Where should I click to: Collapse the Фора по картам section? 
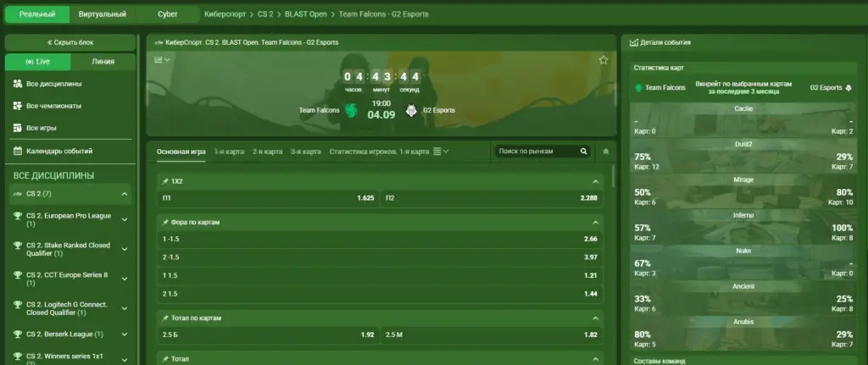coord(596,223)
